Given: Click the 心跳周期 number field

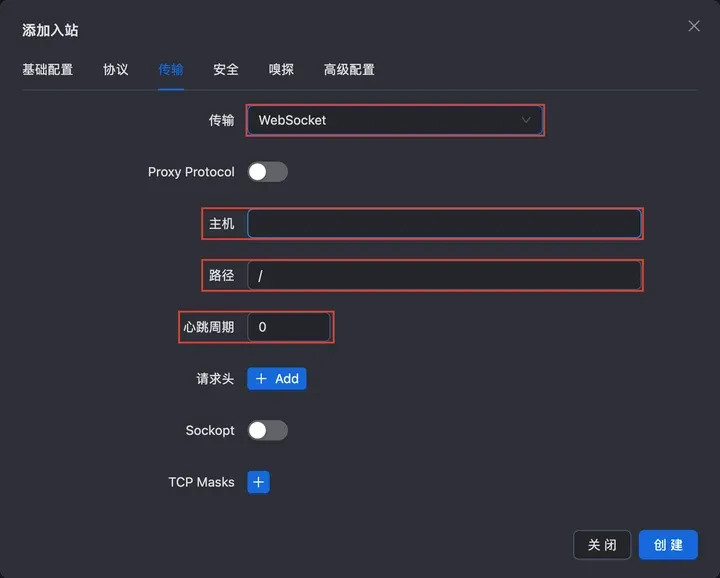Looking at the screenshot, I should [x=289, y=327].
